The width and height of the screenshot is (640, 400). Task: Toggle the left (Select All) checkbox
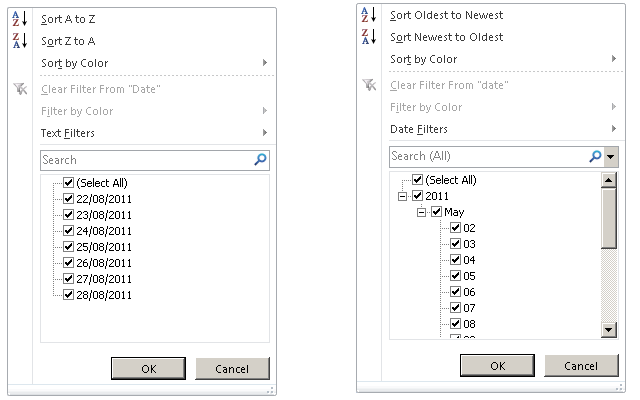[x=68, y=182]
